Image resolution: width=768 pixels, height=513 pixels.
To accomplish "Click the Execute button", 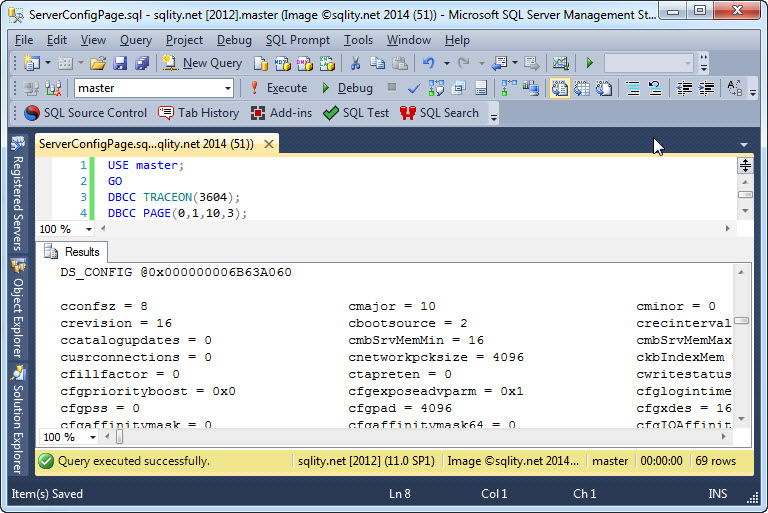I will pyautogui.click(x=278, y=88).
